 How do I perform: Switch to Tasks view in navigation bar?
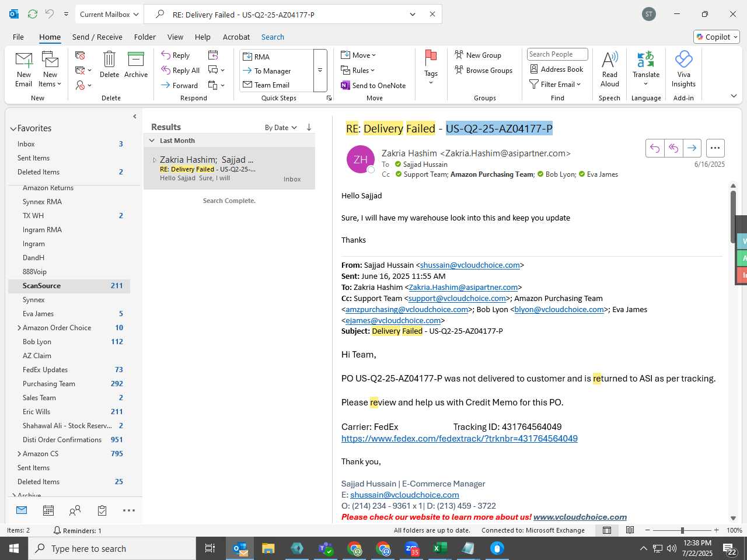pos(102,510)
